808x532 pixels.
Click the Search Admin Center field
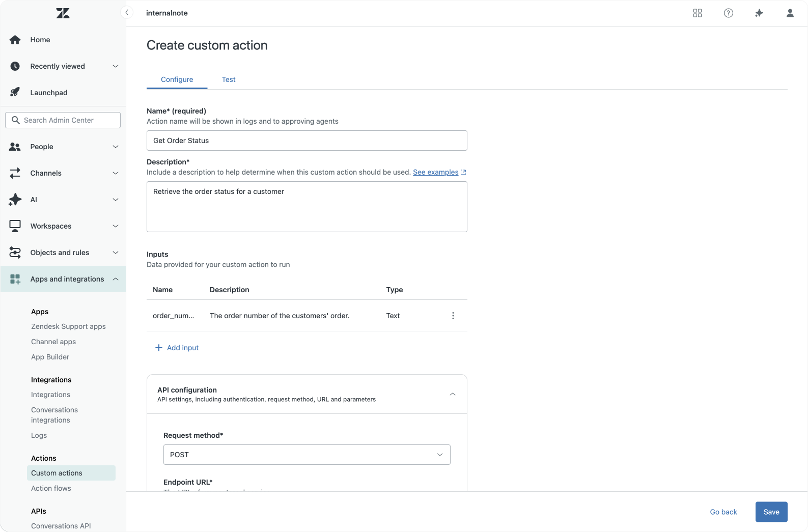63,120
